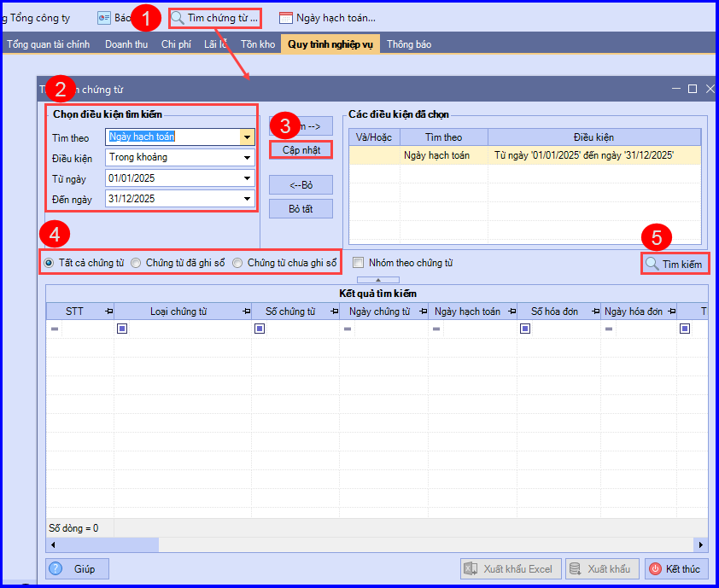This screenshot has height=588, width=719.
Task: Click the horizontal scrollbar right arrow
Action: pyautogui.click(x=701, y=545)
